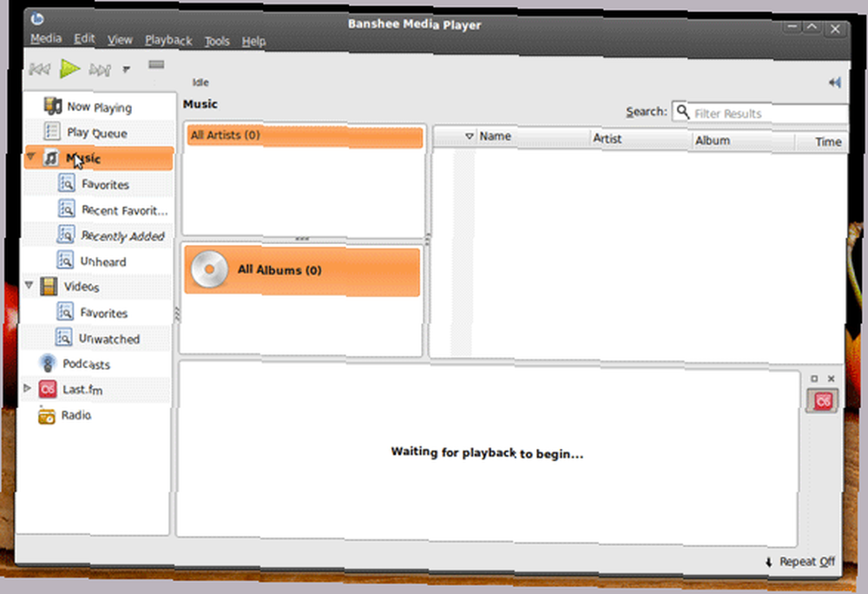
Task: Click the Banshee application icon in titlebar
Action: tap(37, 19)
